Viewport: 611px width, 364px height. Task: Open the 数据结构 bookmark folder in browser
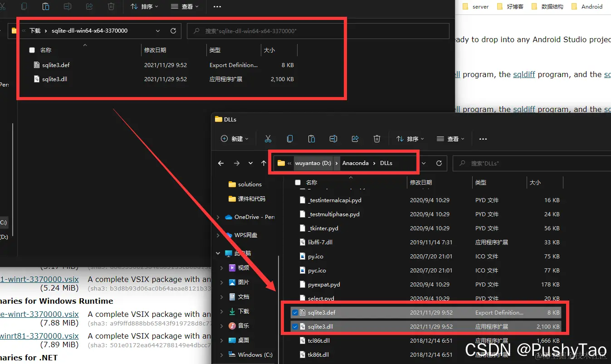coord(547,6)
